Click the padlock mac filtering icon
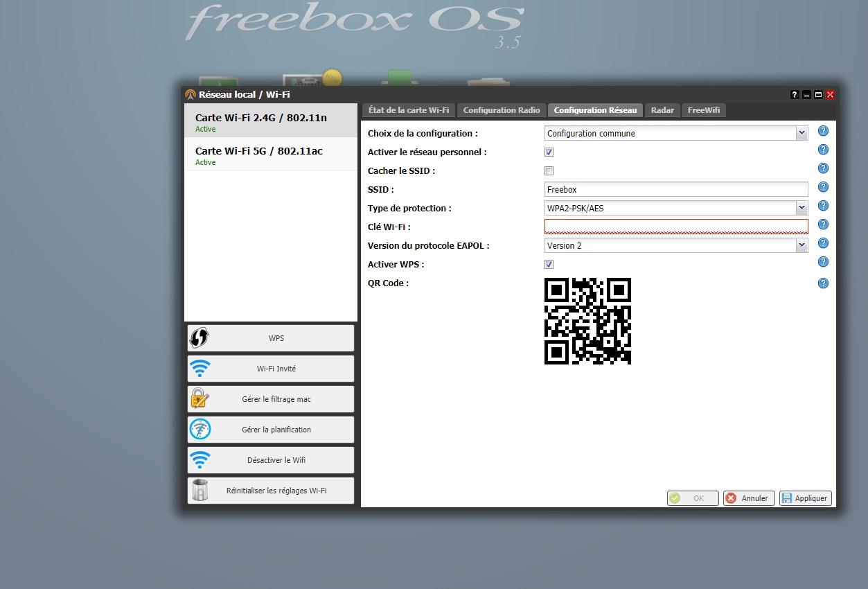The width and height of the screenshot is (868, 589). point(200,398)
